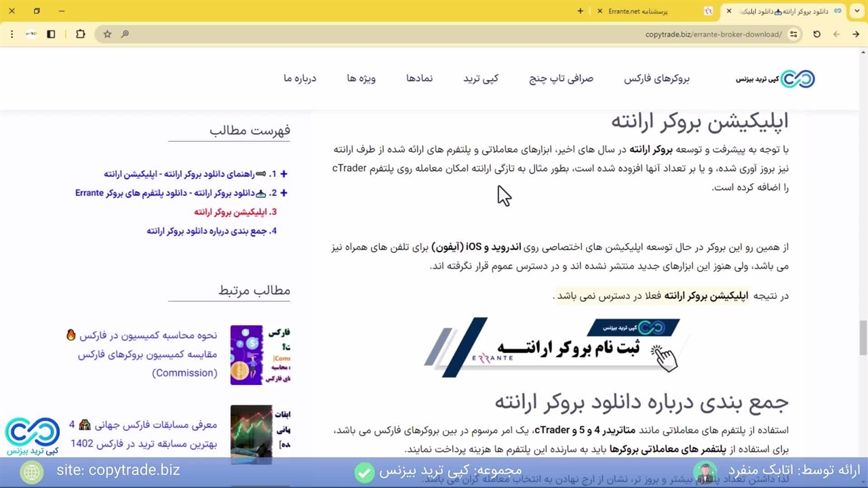868x488 pixels.
Task: Click the zoom magnifier icon in address bar
Action: pos(125,34)
